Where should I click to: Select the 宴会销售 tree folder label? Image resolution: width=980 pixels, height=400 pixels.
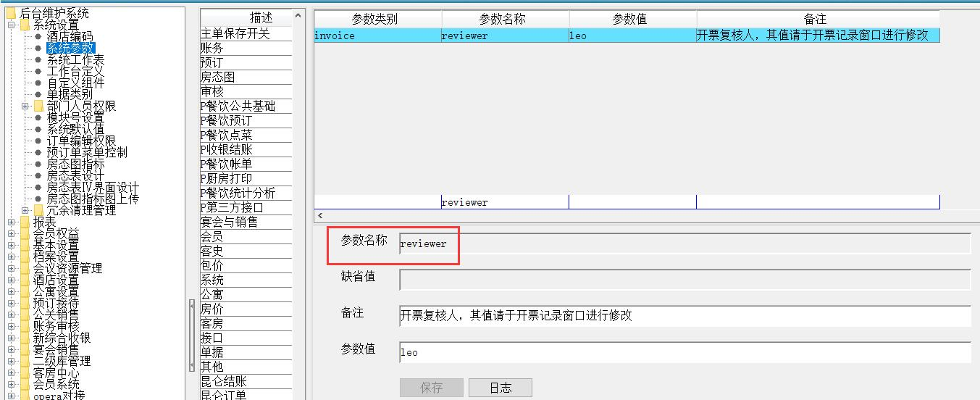56,350
